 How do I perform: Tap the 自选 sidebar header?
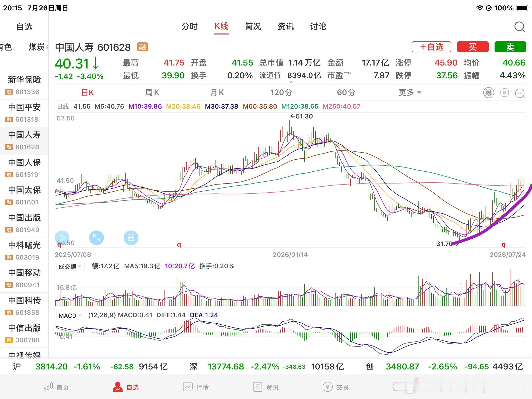[24, 27]
